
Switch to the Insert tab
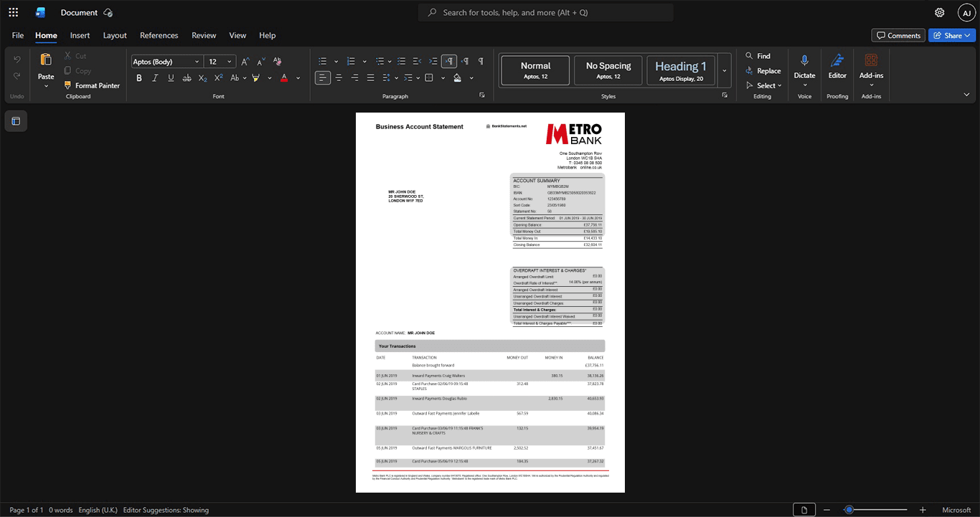[80, 35]
